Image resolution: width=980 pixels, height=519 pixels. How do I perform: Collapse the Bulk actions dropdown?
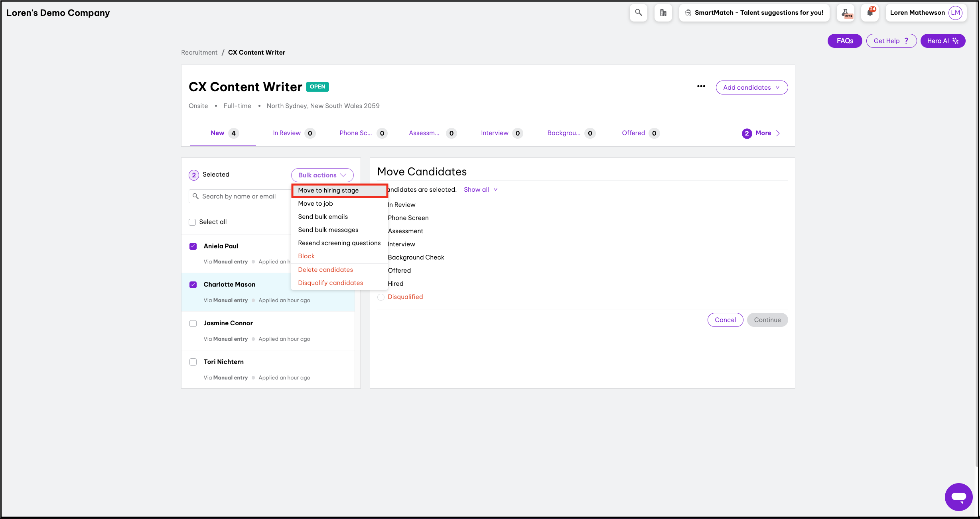[322, 175]
